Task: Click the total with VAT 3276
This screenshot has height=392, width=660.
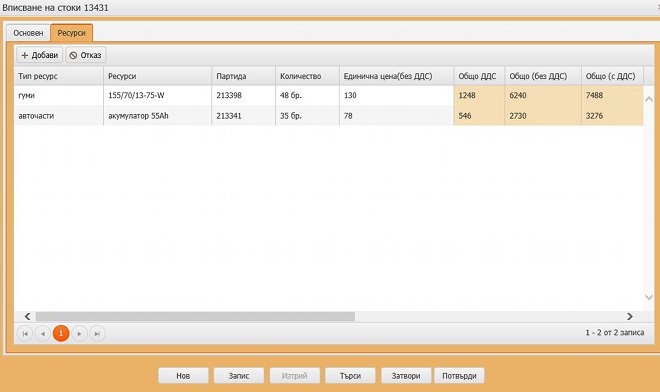Action: point(612,116)
